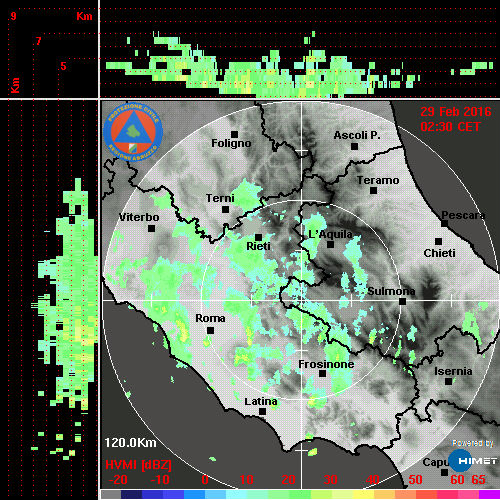500x500 pixels.
Task: Click the -10 value on dBZ scale
Action: pos(160,480)
